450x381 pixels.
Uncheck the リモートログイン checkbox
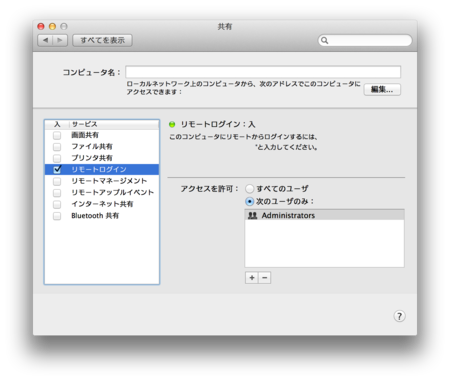(x=57, y=169)
